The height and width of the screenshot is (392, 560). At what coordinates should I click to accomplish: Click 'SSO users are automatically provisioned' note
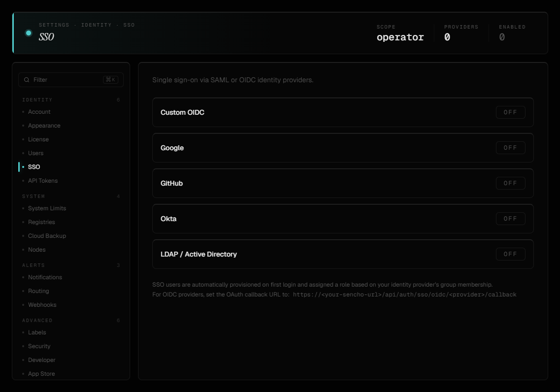pyautogui.click(x=322, y=285)
